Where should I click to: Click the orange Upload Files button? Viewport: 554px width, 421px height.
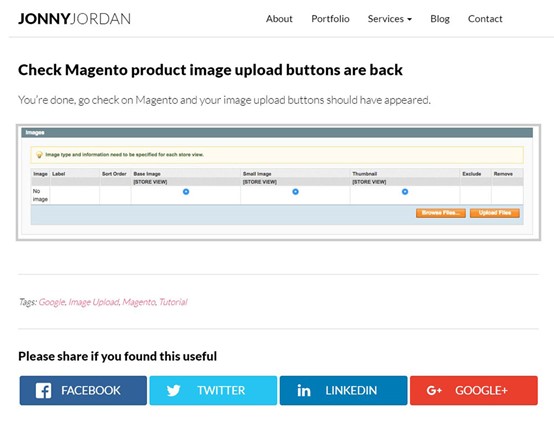495,213
